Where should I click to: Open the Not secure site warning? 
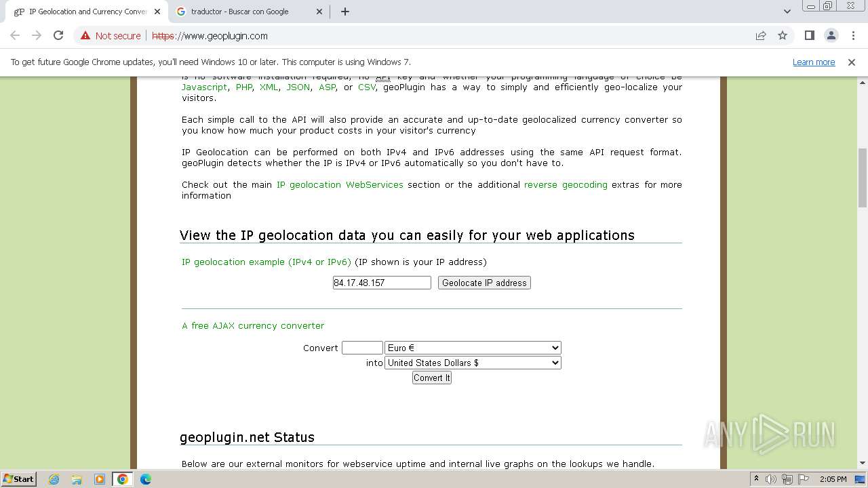pos(111,36)
